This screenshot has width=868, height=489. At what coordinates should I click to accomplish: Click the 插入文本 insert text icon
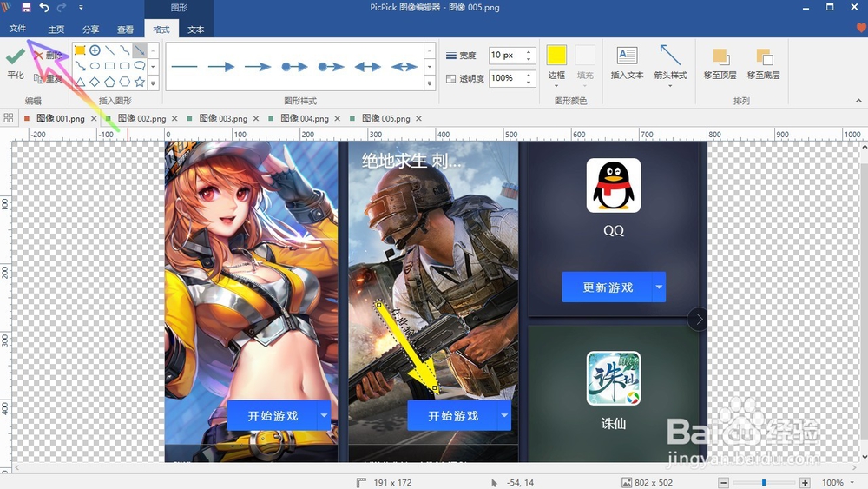tap(628, 56)
